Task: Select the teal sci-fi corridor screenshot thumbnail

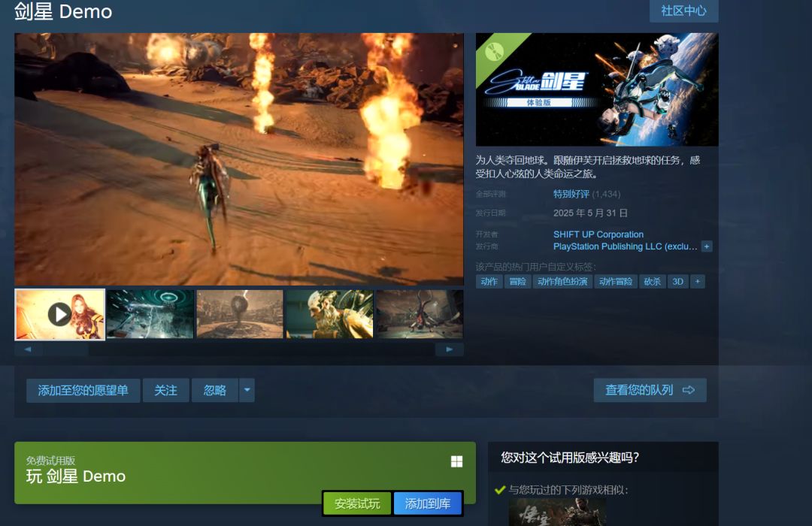Action: coord(150,314)
